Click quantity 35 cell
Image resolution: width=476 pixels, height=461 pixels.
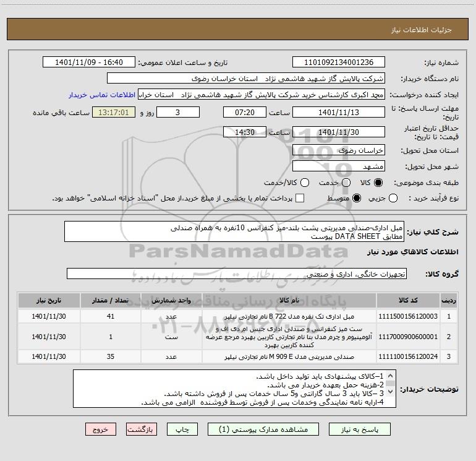(111, 356)
